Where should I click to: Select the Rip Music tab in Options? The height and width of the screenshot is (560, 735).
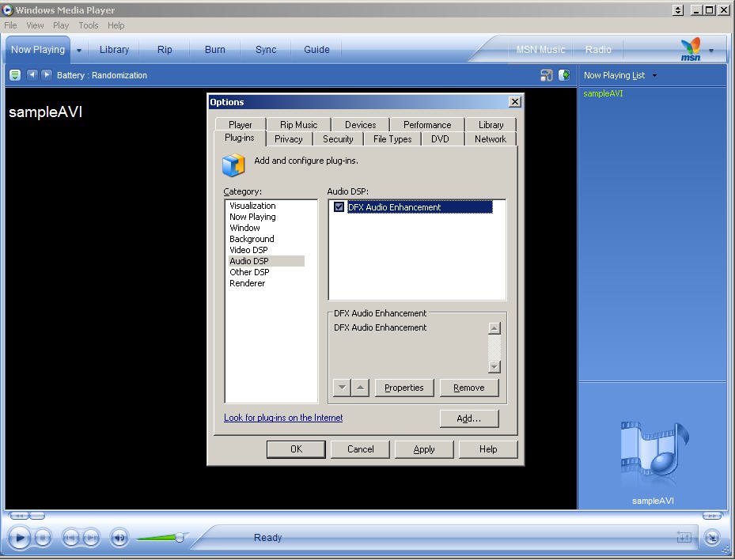(298, 125)
